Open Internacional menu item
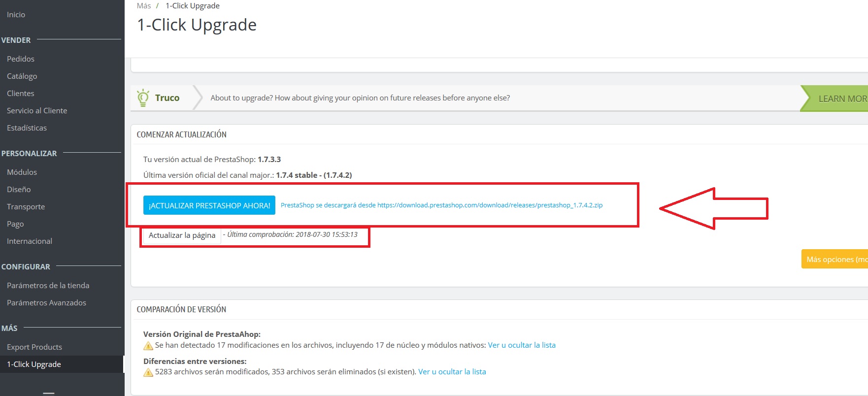The image size is (868, 396). point(30,241)
